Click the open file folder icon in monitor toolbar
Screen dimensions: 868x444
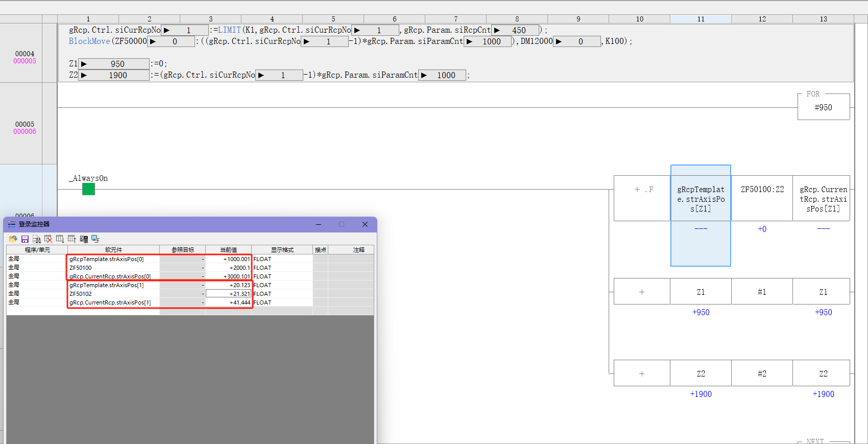coord(13,239)
